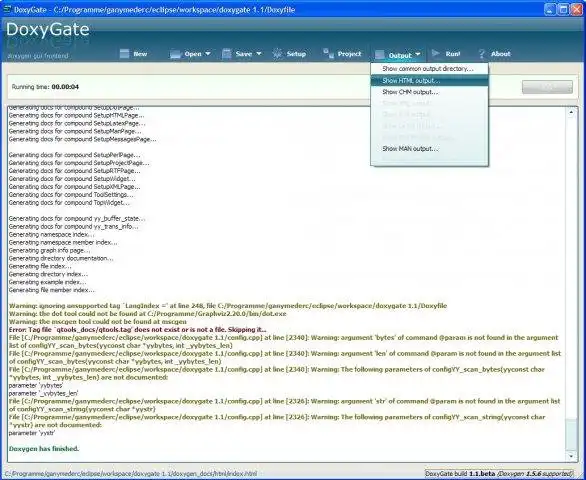Viewport: 586px width, 480px height.
Task: Click the Open folder icon
Action: point(175,54)
